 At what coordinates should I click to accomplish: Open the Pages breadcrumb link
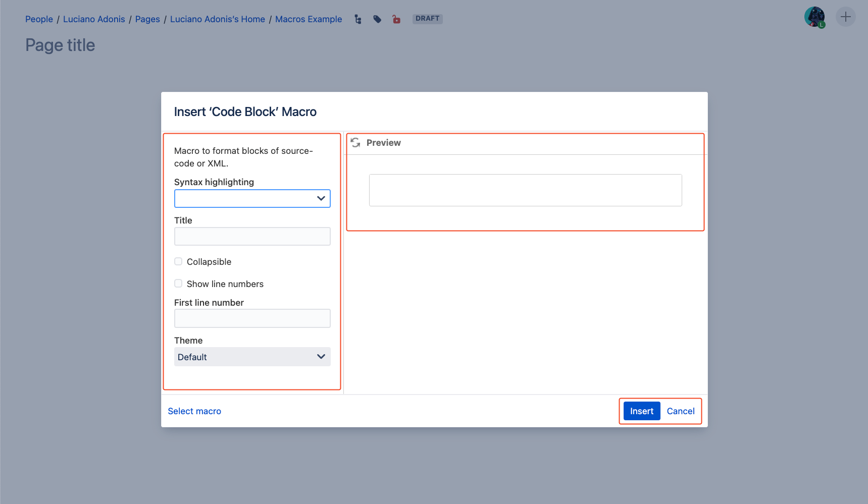147,19
